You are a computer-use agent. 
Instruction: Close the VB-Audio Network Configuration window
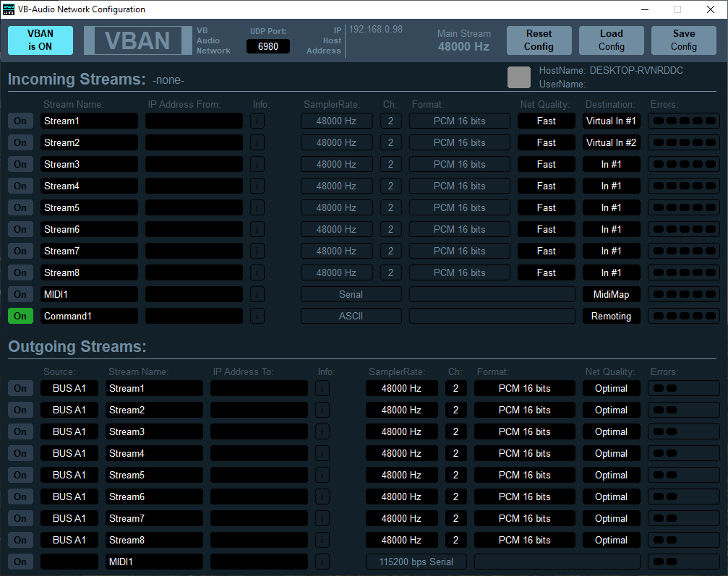click(x=711, y=9)
